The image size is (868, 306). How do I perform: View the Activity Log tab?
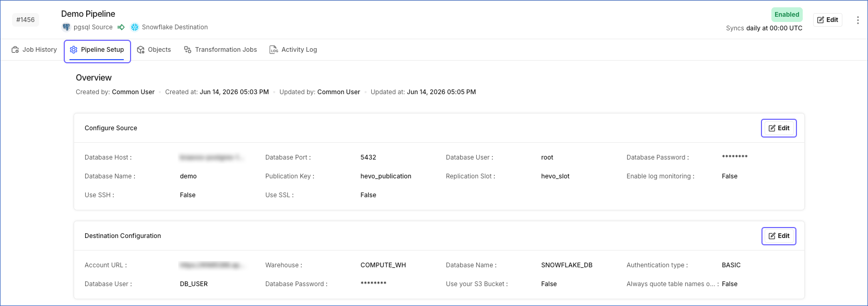pos(293,50)
